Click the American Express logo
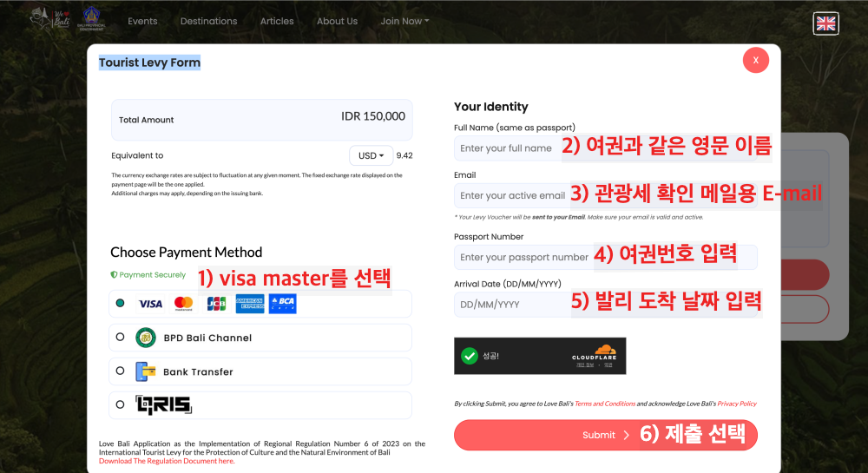The height and width of the screenshot is (473, 868). [250, 304]
